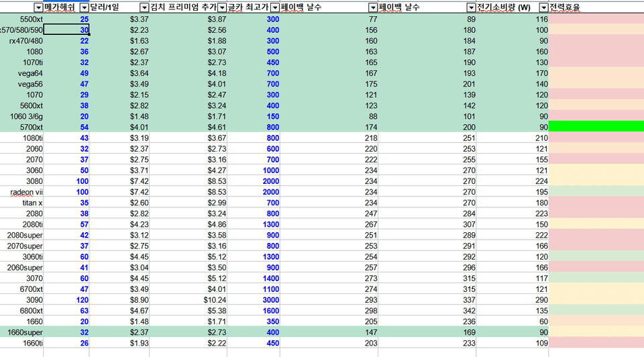This screenshot has height=357, width=644.
Task: Select the 2080ti name cell
Action: coord(21,224)
